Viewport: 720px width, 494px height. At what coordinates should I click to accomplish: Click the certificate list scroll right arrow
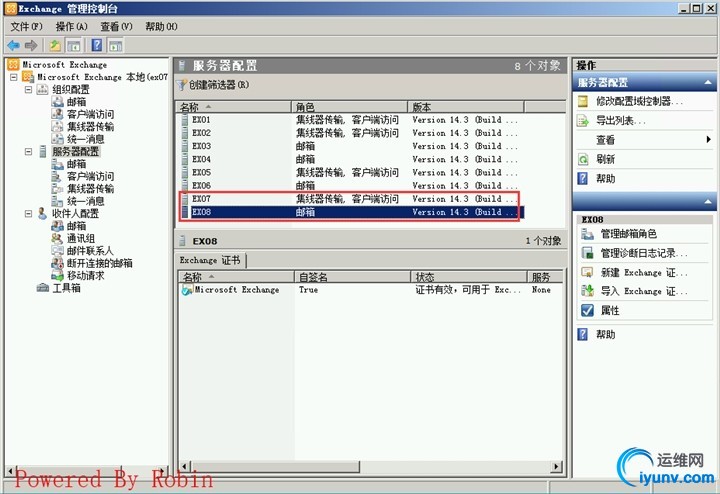tap(557, 466)
